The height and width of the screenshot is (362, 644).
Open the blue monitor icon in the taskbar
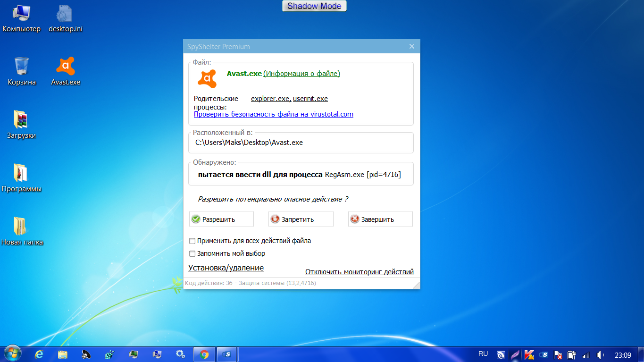point(157,354)
